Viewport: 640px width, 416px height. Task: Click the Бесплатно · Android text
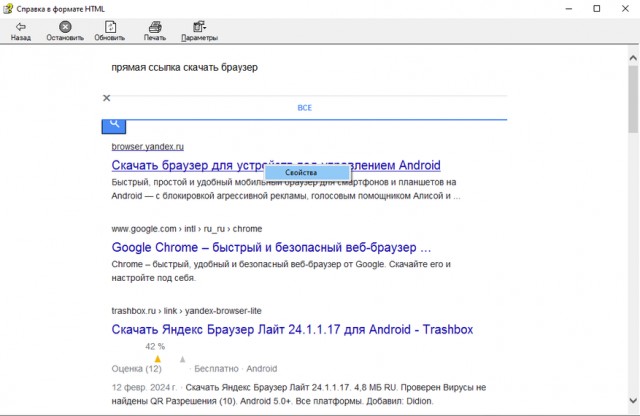click(236, 369)
